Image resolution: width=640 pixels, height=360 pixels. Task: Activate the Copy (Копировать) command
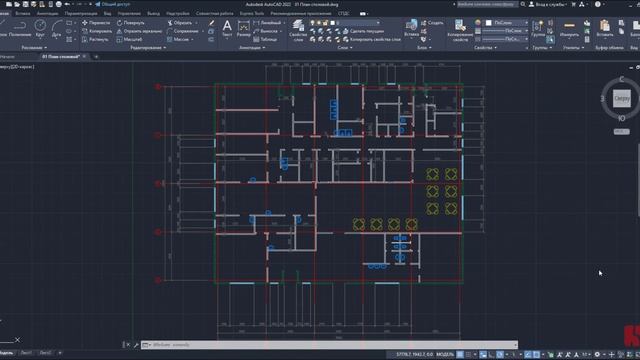[97, 31]
